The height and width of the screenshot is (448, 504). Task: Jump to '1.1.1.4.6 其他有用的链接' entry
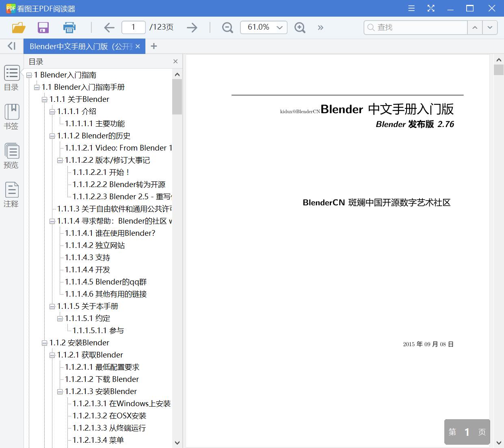[x=106, y=294]
